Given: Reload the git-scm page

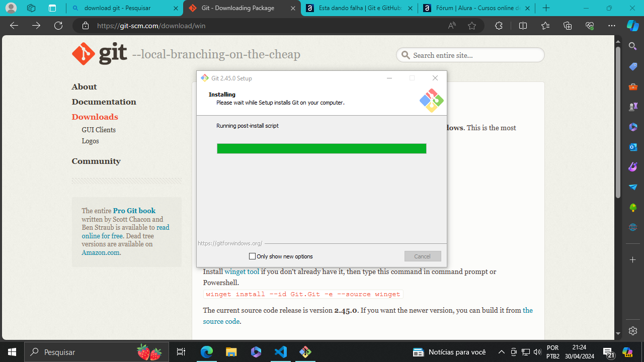Looking at the screenshot, I should 58,26.
